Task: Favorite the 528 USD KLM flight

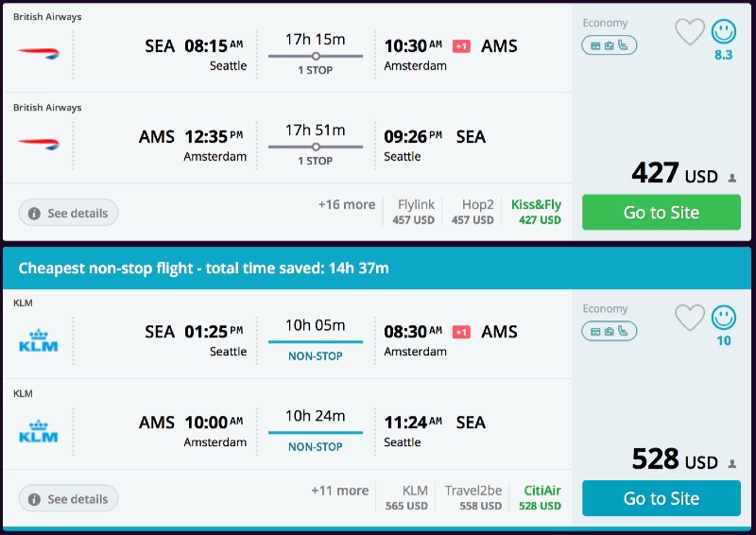Action: tap(690, 318)
